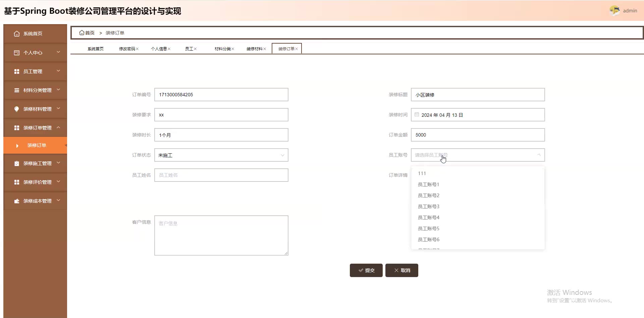Click the admin avatar image
Viewport: 644px width, 318px height.
coord(614,11)
